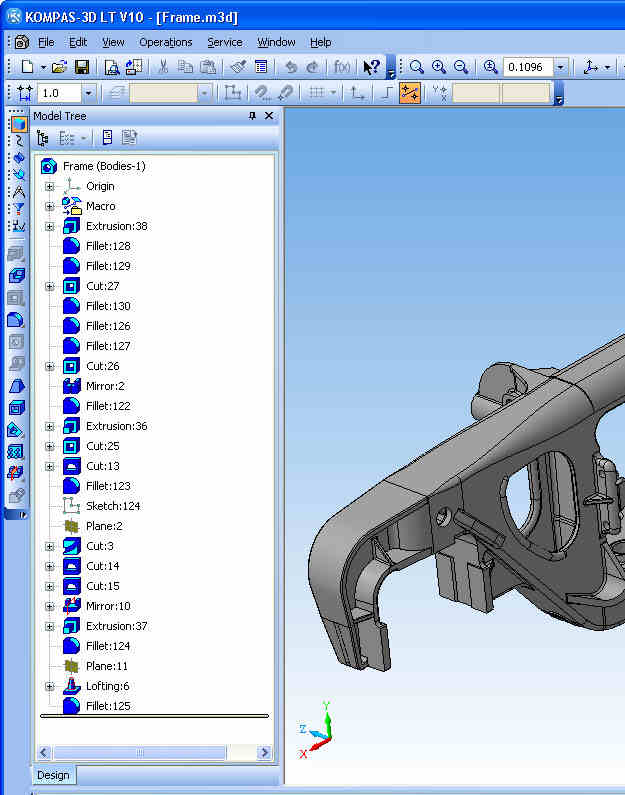Open the 1.0 step dropdown arrow
The image size is (625, 795).
[88, 93]
